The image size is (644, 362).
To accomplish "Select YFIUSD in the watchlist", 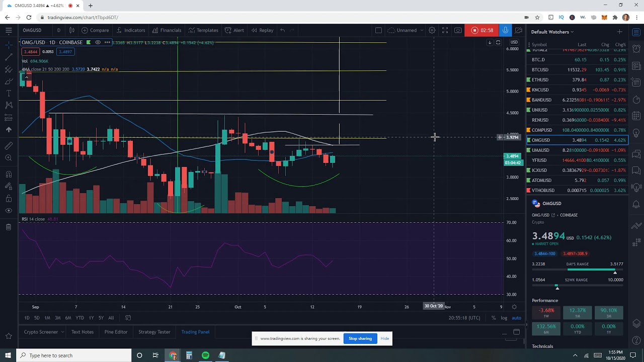I will (x=577, y=160).
